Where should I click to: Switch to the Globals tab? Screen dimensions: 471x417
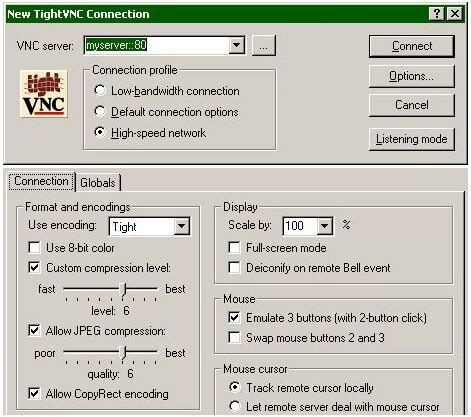pyautogui.click(x=98, y=183)
